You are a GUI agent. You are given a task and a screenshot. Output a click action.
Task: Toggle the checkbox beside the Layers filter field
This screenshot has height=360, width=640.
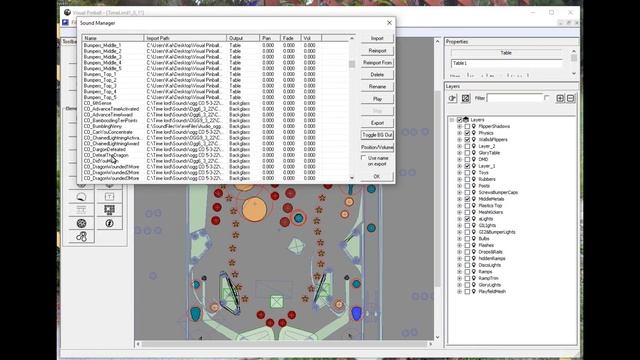547,98
